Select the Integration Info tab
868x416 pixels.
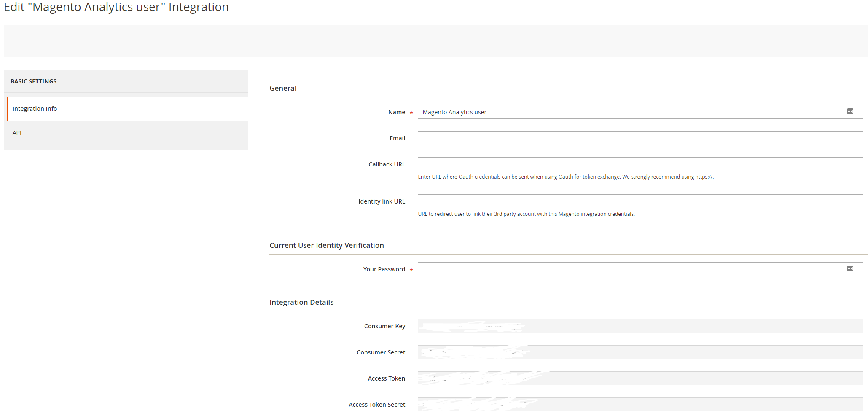[x=35, y=108]
